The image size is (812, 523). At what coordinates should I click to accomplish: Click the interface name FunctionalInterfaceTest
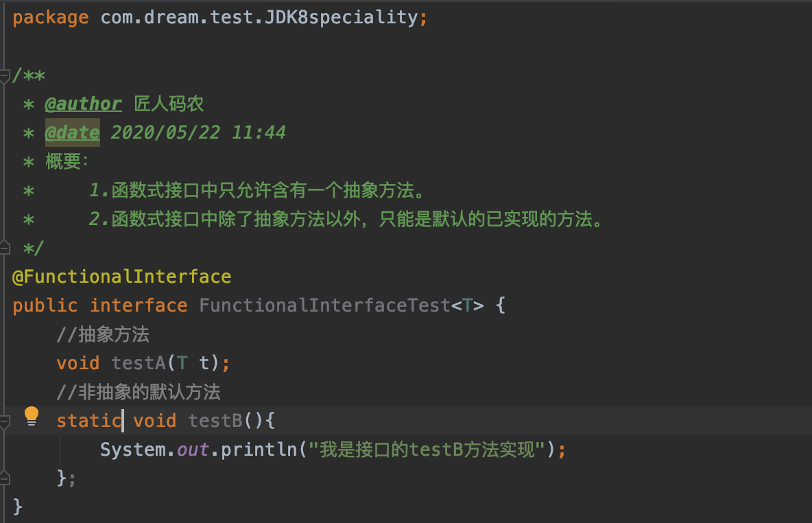click(324, 305)
